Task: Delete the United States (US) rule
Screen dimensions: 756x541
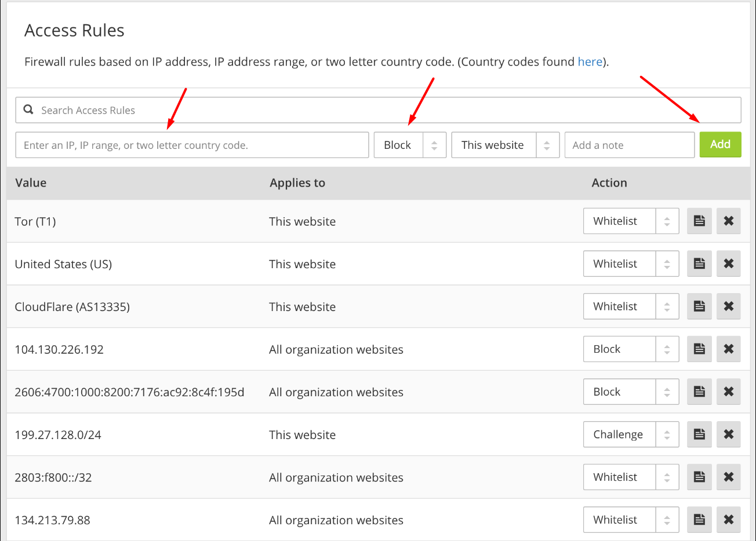Action: pyautogui.click(x=729, y=264)
